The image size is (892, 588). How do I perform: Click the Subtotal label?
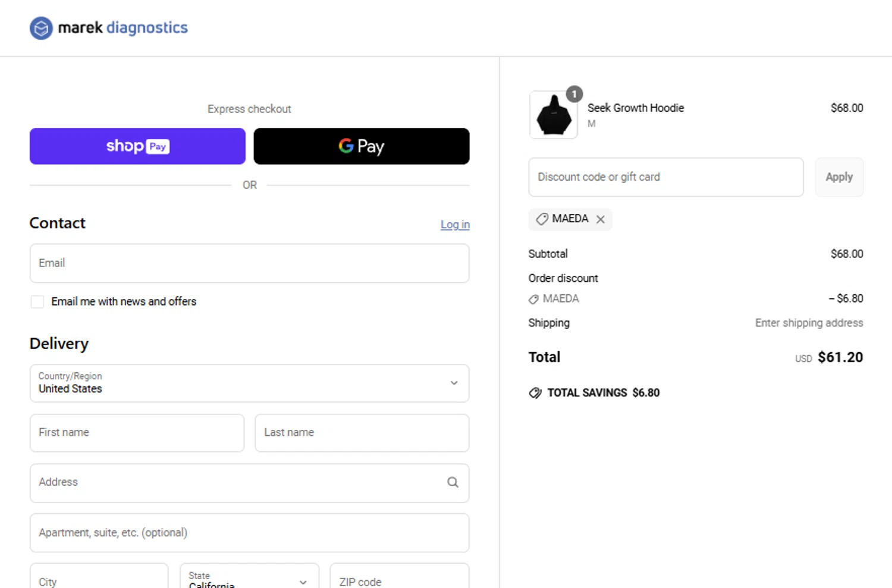click(548, 254)
